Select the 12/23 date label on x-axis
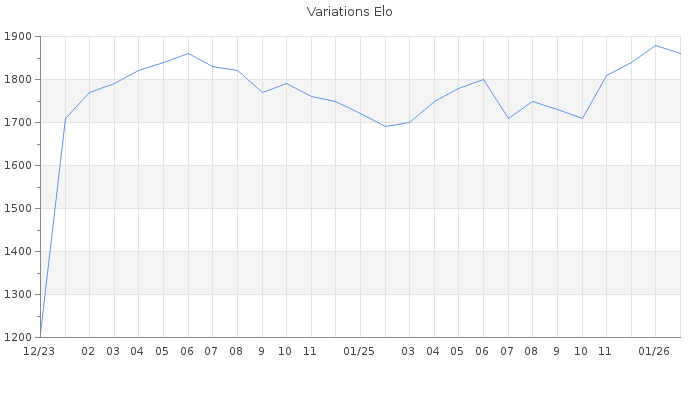Image resolution: width=700 pixels, height=400 pixels. [39, 352]
